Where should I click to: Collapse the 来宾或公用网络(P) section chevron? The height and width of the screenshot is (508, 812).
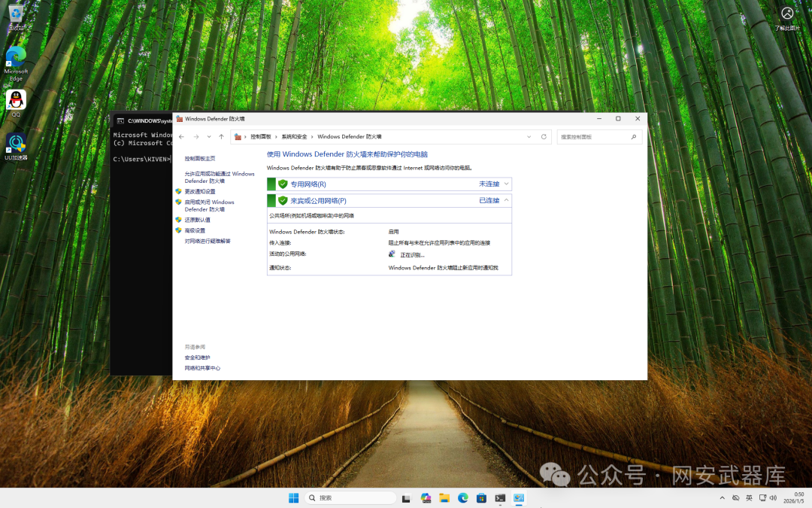pos(507,200)
